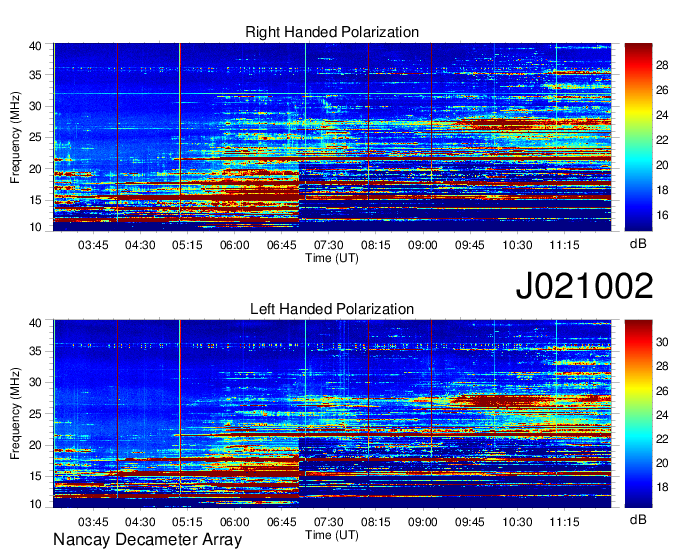Image resolution: width=680 pixels, height=552 pixels.
Task: Click the 16 dB value on Right Handed colorbar
Action: 662,215
